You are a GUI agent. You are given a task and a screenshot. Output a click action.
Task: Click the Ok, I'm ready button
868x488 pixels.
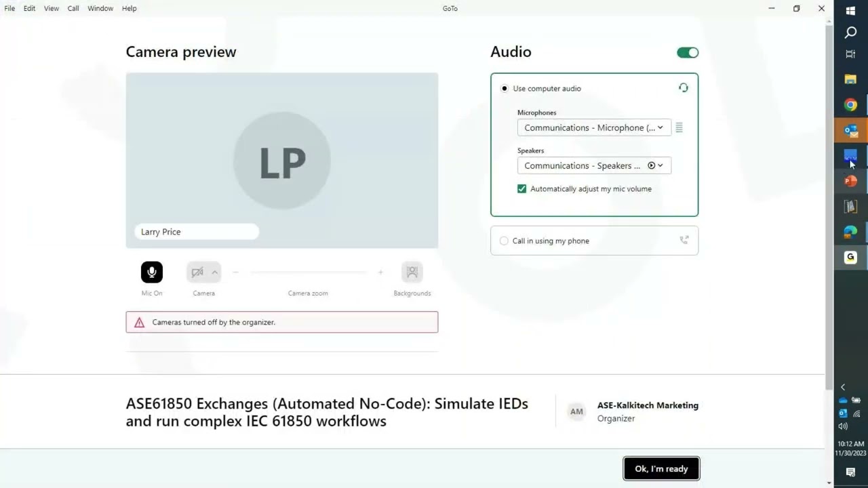tap(661, 468)
